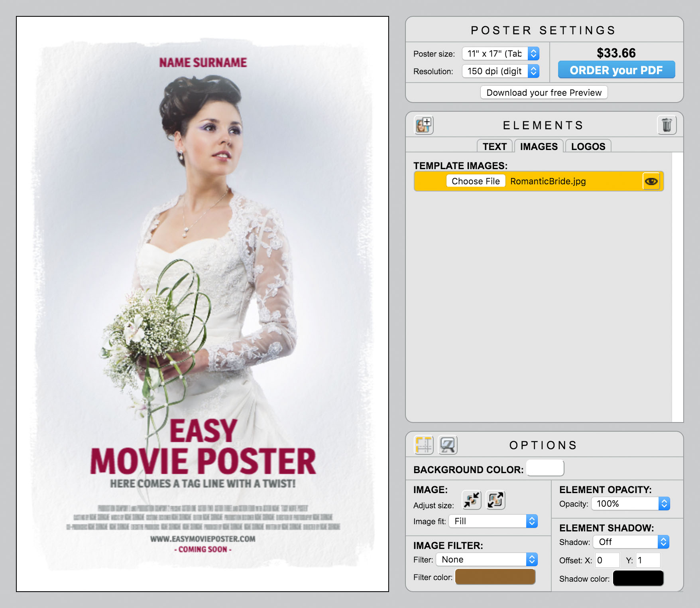Enlarge the image using the adjust size icon
The height and width of the screenshot is (608, 700).
pos(495,500)
